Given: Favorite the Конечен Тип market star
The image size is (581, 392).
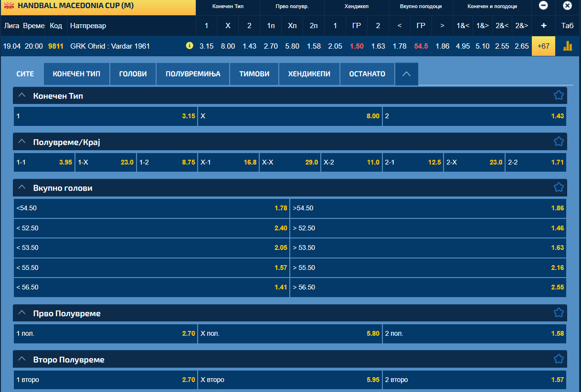Looking at the screenshot, I should tap(559, 95).
